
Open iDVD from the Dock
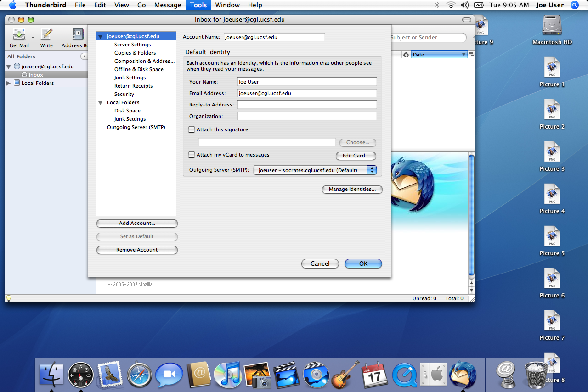[316, 375]
